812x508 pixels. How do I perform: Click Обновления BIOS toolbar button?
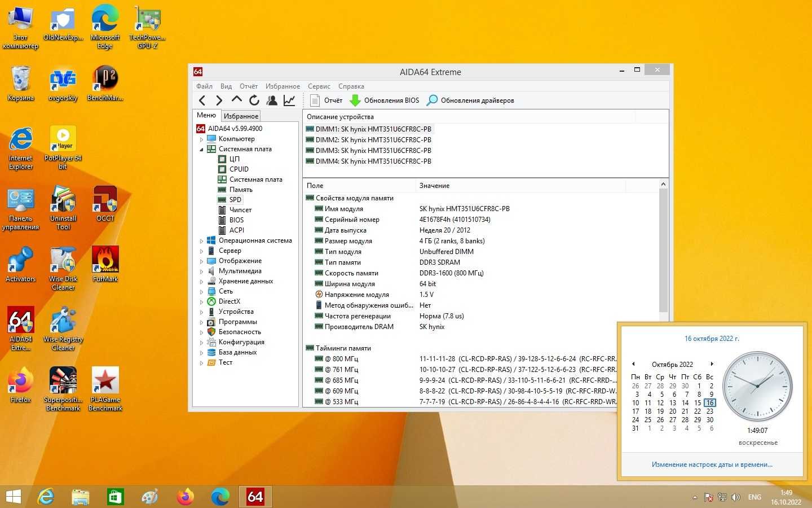pos(385,100)
